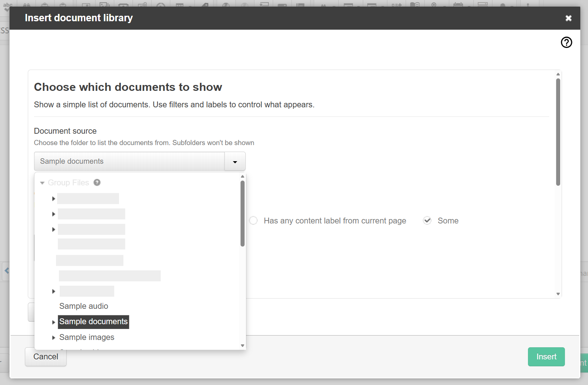
Task: Click the spell check toolbar icon
Action: 8,5
